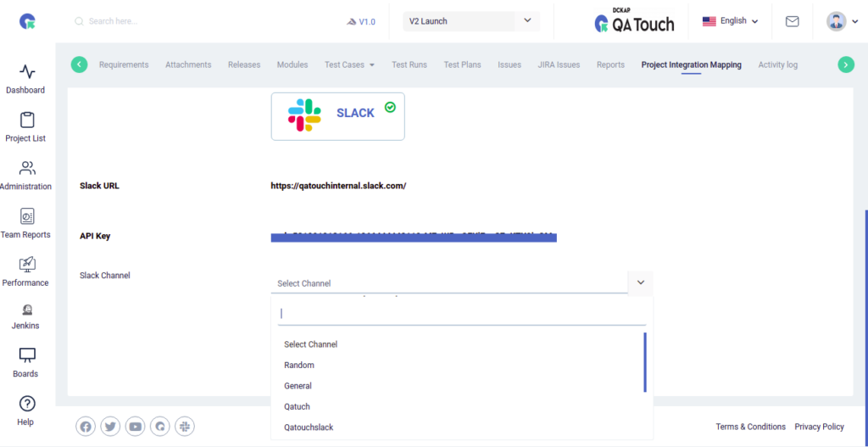868x447 pixels.
Task: Open Team Reports sidebar icon
Action: (25, 223)
